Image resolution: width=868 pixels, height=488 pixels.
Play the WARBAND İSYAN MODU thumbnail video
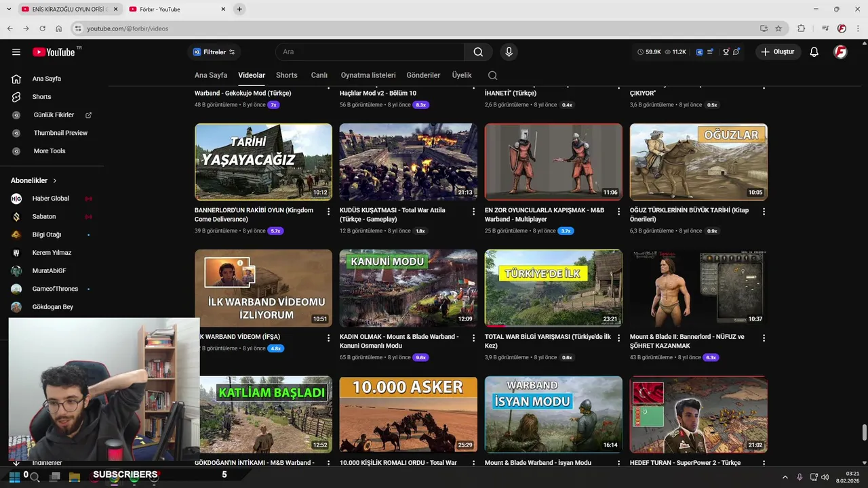[553, 414]
